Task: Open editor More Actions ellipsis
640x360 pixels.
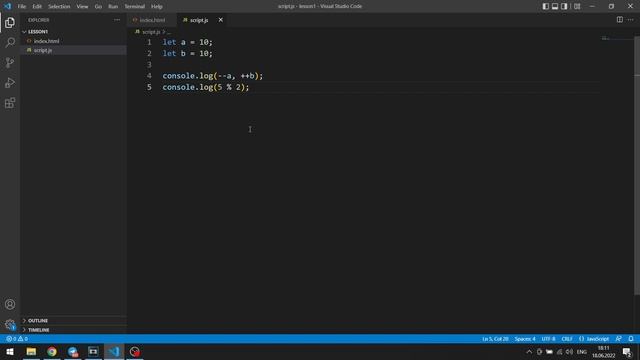Action: (x=631, y=20)
